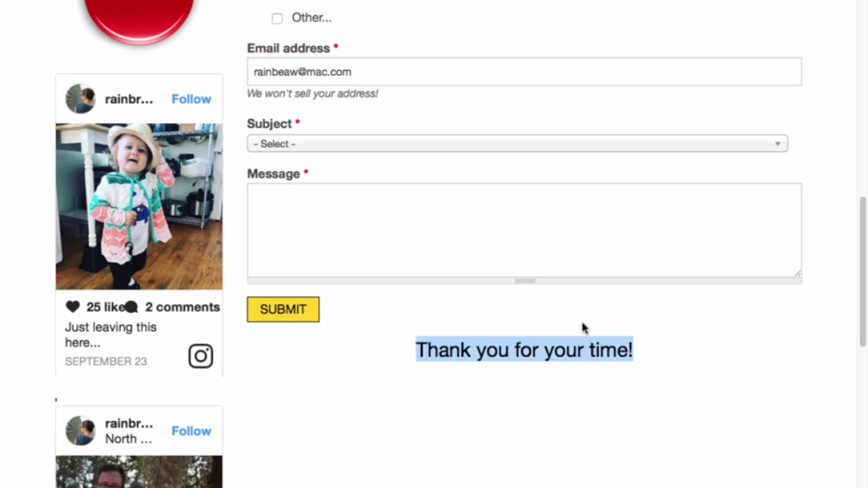Click the Instagram logo icon on first post
Image resolution: width=868 pixels, height=488 pixels.
[201, 356]
